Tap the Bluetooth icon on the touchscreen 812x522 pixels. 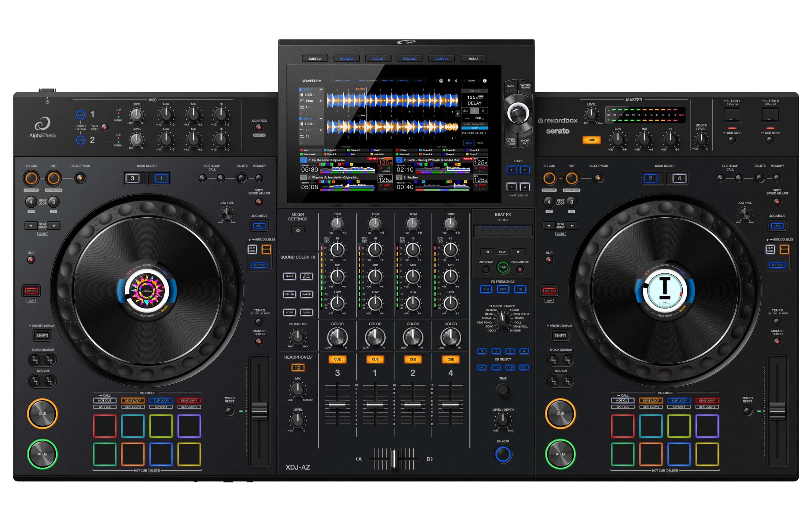pos(456,81)
